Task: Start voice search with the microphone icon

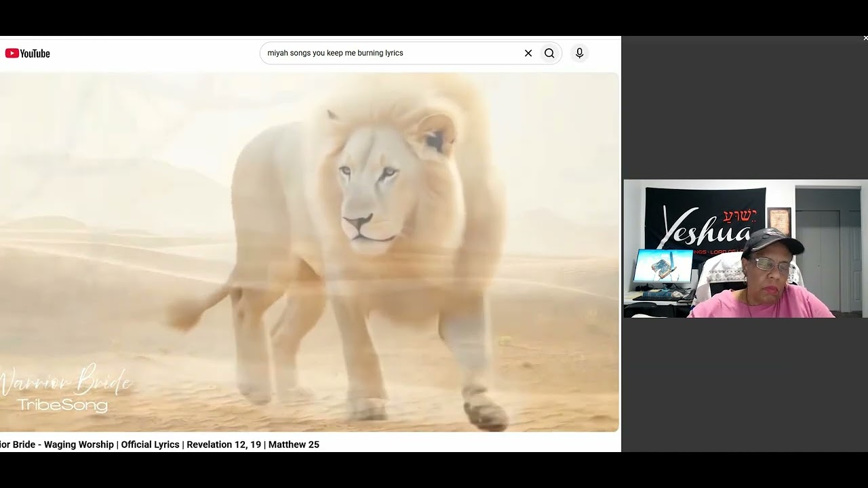Action: (579, 53)
